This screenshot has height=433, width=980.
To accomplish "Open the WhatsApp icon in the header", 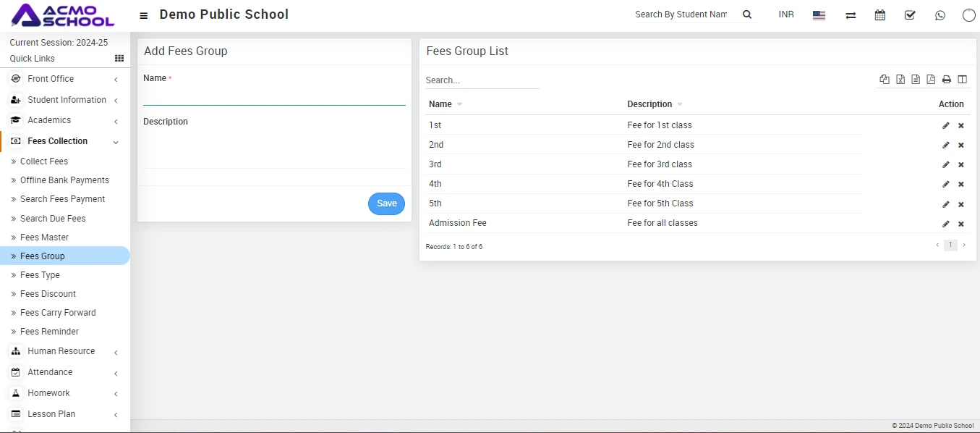I will click(939, 15).
